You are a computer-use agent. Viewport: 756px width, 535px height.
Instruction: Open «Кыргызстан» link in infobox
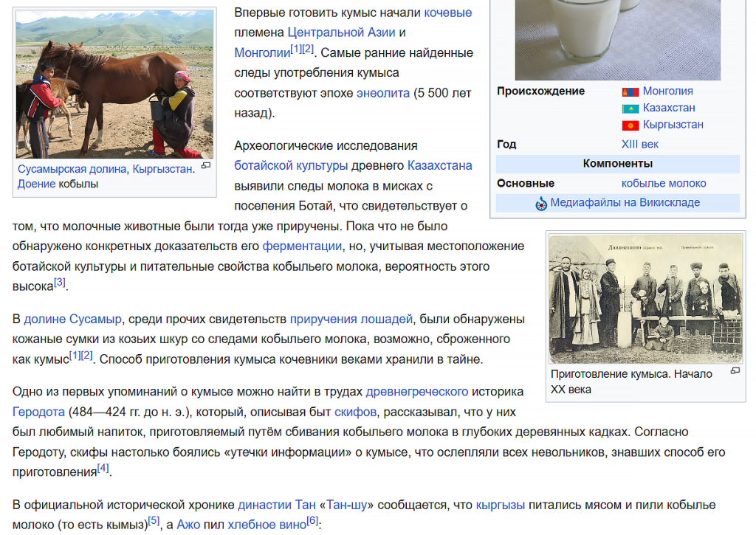[673, 125]
